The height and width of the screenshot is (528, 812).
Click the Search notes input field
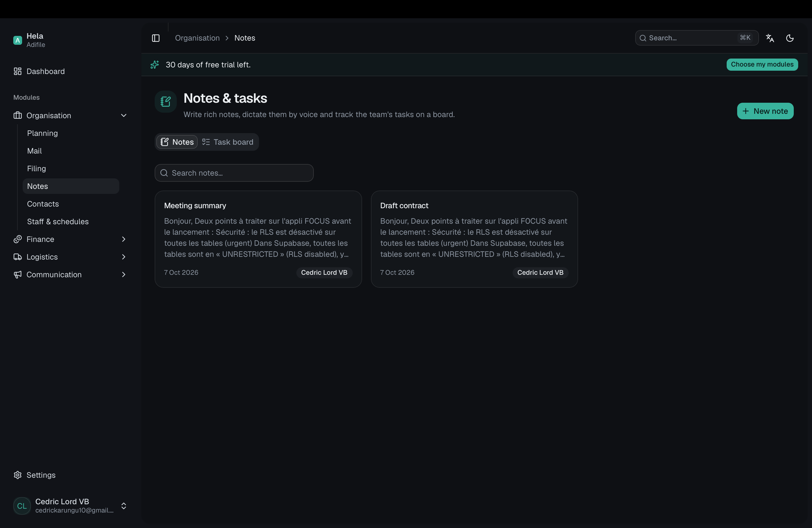click(234, 173)
